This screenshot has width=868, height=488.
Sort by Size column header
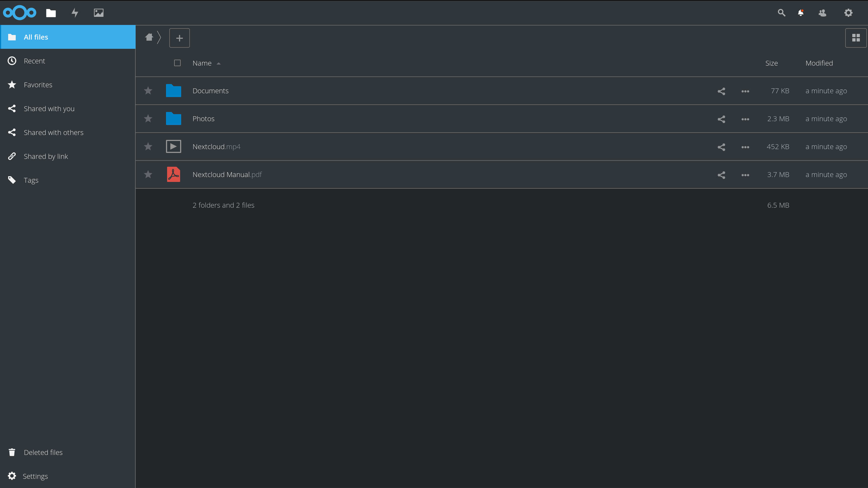click(x=771, y=63)
